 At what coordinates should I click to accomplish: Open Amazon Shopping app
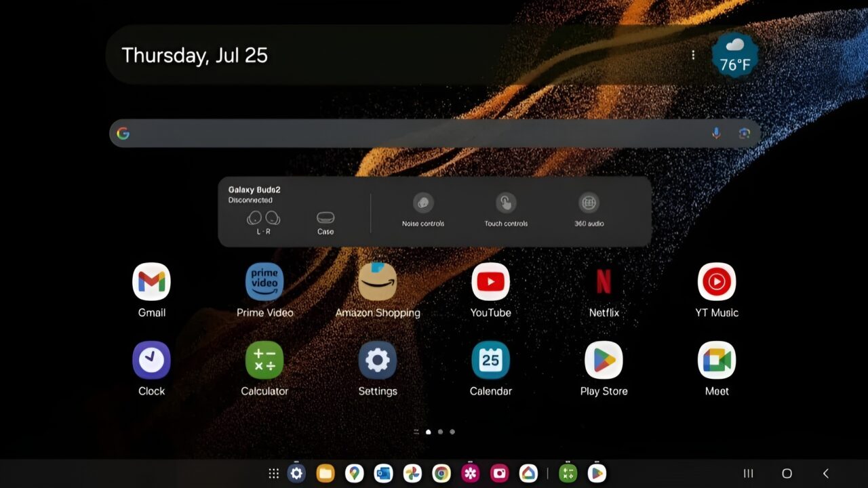[x=378, y=282]
